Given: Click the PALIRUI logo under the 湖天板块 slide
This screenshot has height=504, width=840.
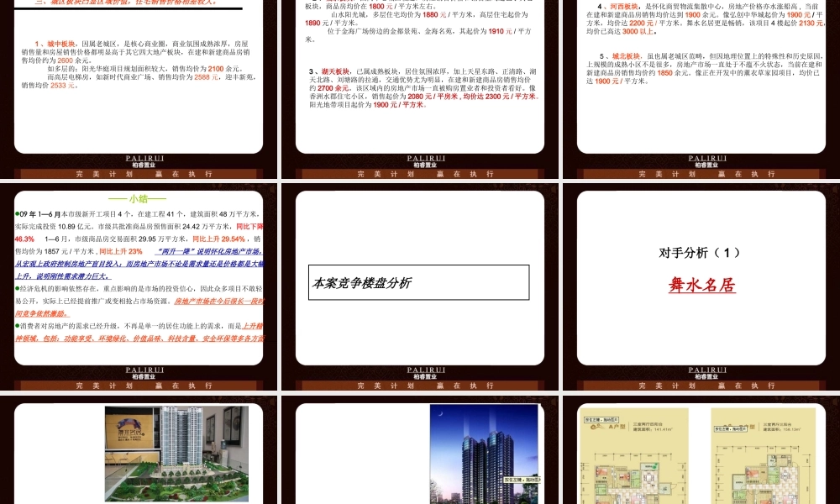Looking at the screenshot, I should 426,160.
